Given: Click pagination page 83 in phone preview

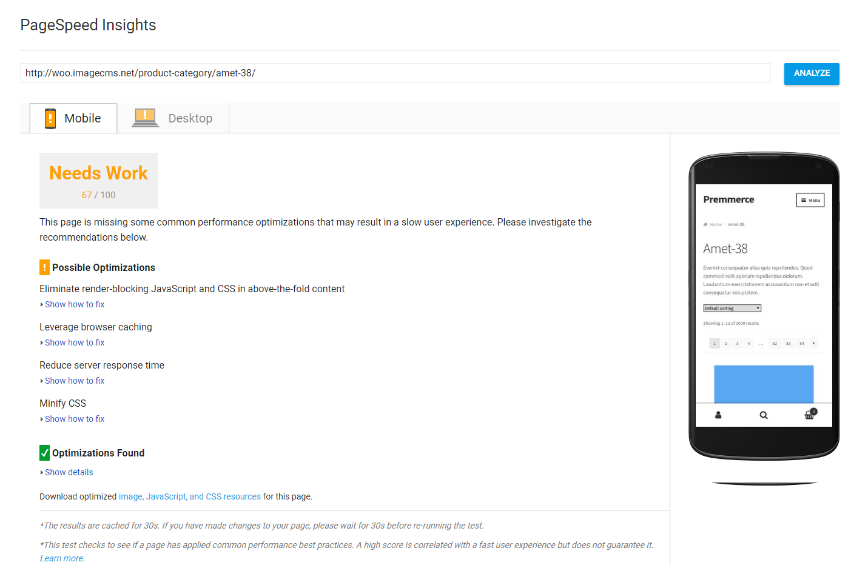Looking at the screenshot, I should 789,343.
